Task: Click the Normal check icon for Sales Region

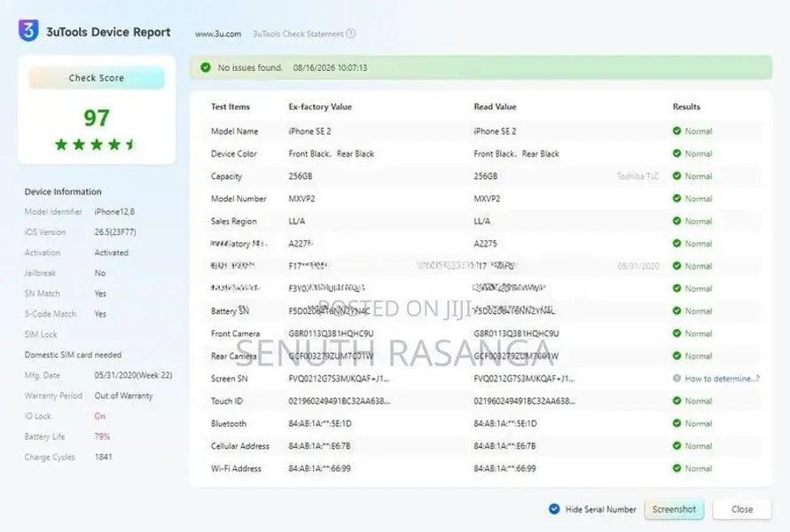Action: coord(677,221)
